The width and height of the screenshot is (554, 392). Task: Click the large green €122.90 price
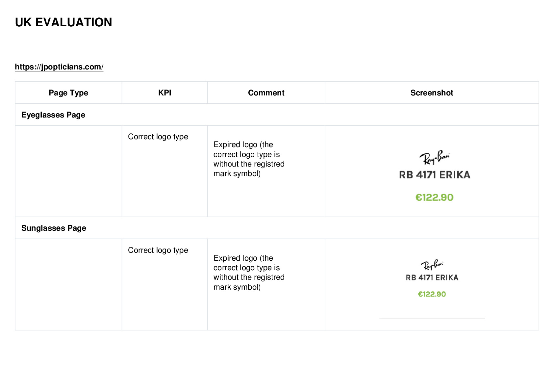point(435,197)
